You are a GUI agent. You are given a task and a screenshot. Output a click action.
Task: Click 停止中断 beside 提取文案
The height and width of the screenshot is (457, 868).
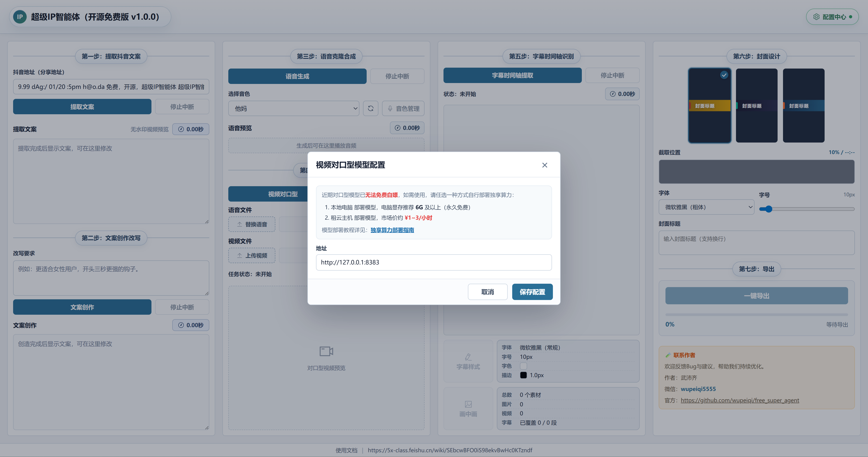pyautogui.click(x=182, y=107)
